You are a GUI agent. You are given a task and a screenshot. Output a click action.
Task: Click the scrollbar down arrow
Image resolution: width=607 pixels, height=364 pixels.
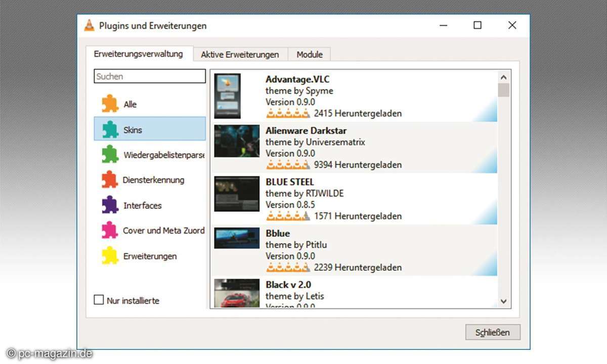pyautogui.click(x=503, y=301)
